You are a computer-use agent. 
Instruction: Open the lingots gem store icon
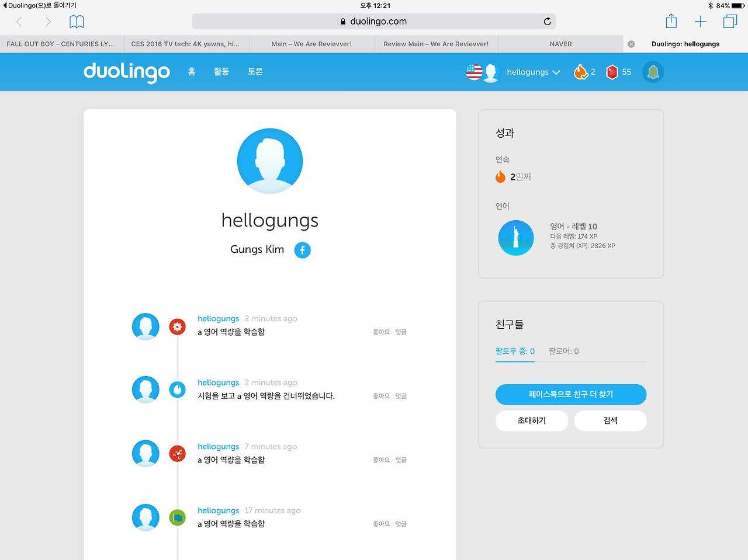pyautogui.click(x=612, y=72)
